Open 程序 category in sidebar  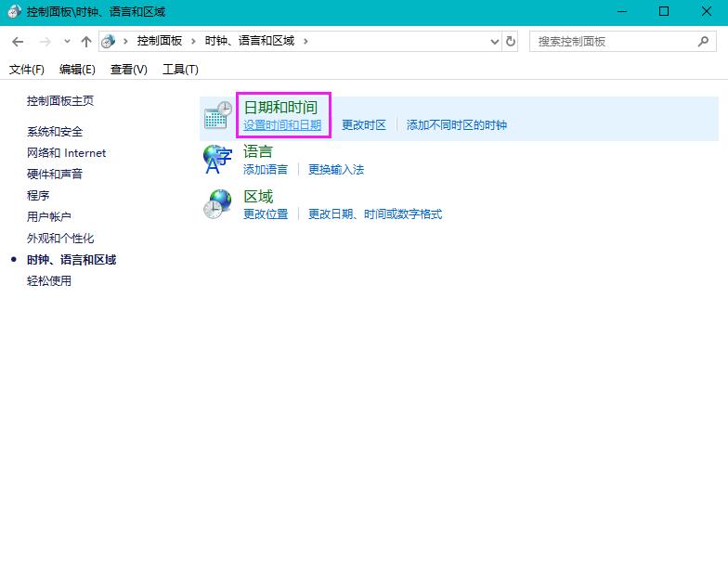(38, 195)
